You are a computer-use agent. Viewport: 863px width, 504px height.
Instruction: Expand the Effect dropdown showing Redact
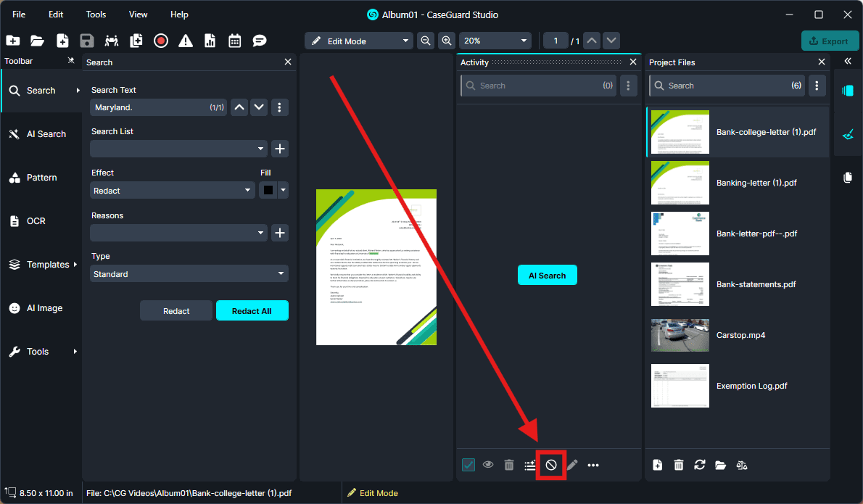[x=173, y=191]
